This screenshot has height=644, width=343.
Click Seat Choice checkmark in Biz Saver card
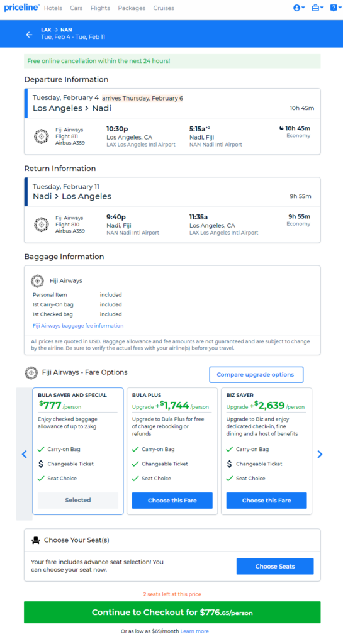click(x=230, y=479)
